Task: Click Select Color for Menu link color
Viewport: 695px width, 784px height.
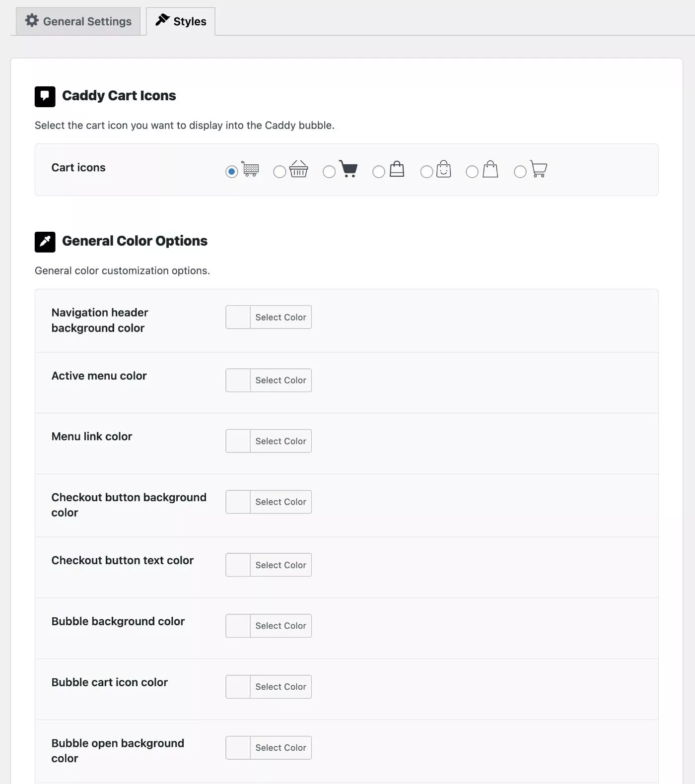Action: pos(280,441)
